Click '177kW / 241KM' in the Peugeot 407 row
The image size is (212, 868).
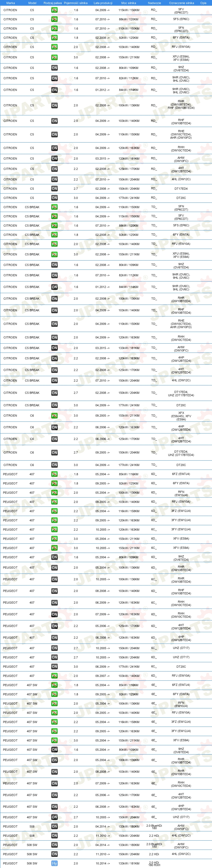[129, 667]
